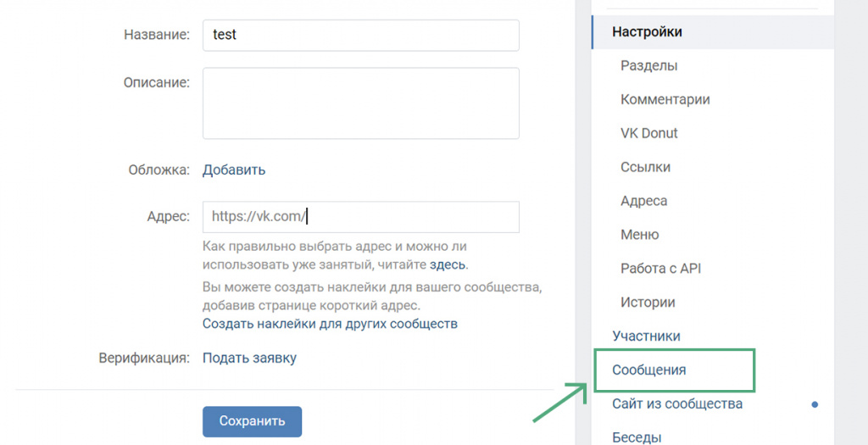
Task: Open Сайт из сообщества
Action: (x=677, y=404)
